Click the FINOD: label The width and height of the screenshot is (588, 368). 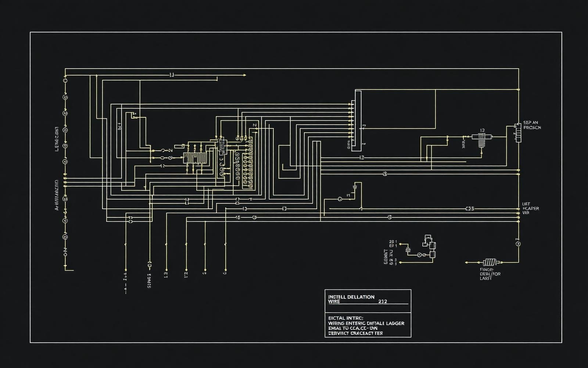(487, 269)
